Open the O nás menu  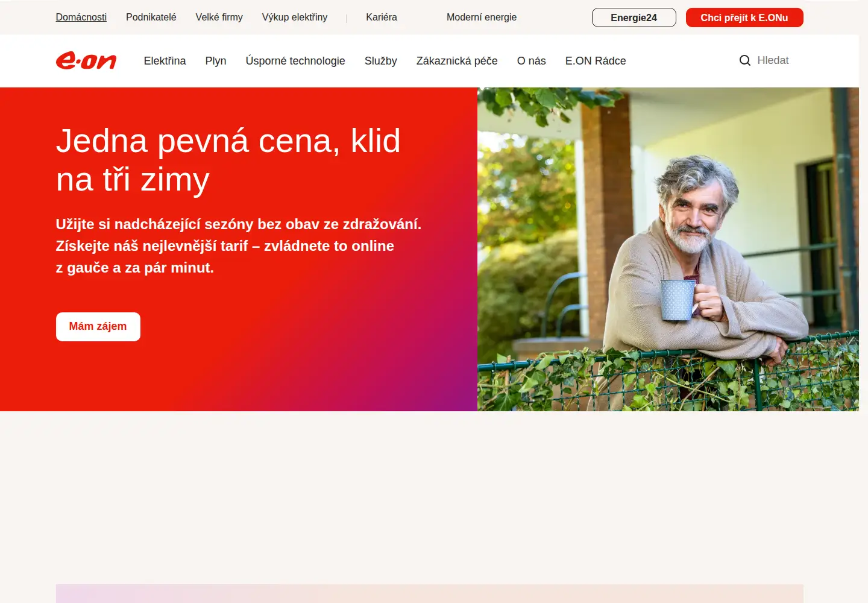pos(532,61)
